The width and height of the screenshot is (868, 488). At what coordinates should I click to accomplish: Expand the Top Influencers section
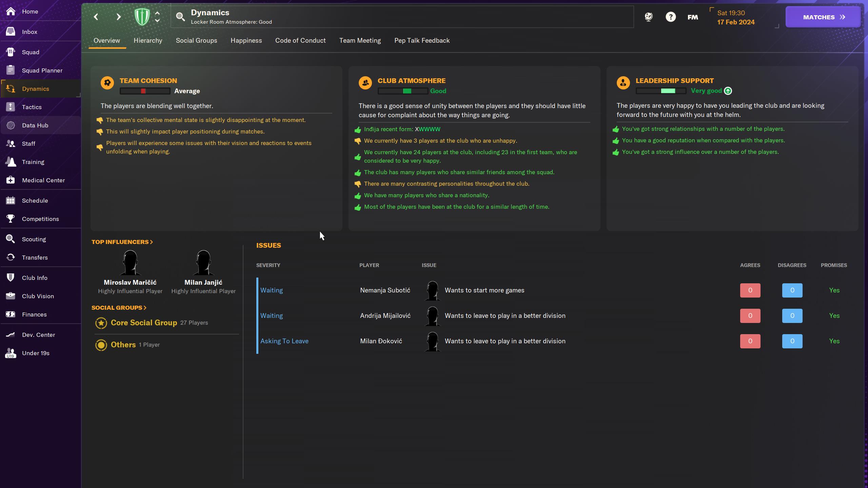(x=122, y=242)
